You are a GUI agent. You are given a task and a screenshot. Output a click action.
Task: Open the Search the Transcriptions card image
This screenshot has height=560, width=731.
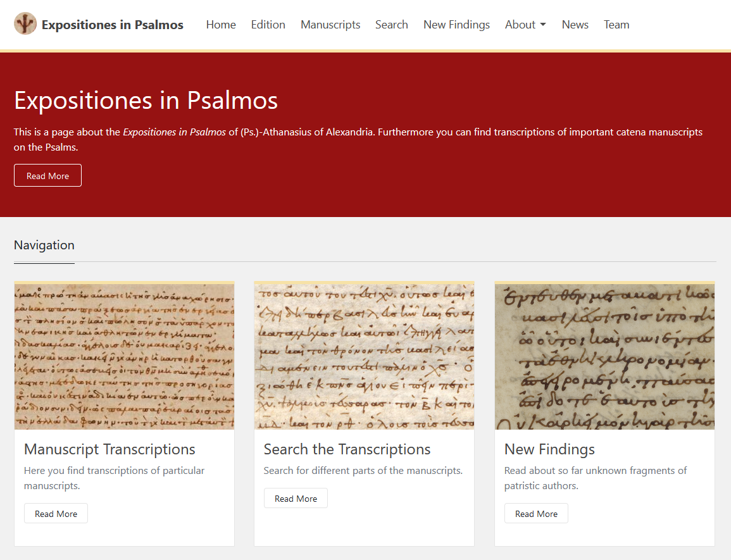364,357
